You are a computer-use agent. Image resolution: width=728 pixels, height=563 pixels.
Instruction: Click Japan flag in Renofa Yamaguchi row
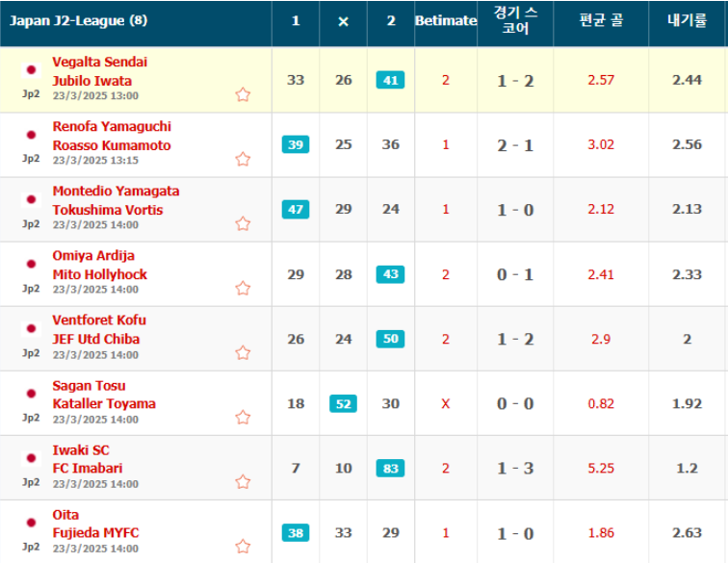(x=31, y=135)
